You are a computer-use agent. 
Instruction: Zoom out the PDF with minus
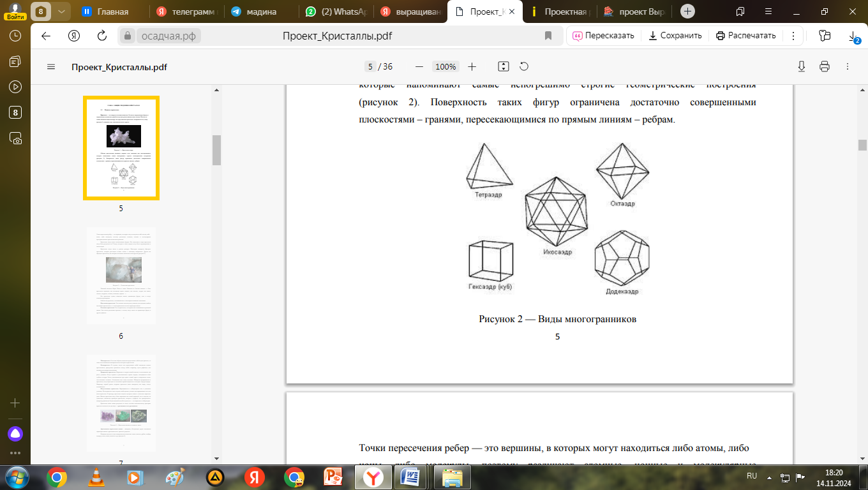coord(419,66)
